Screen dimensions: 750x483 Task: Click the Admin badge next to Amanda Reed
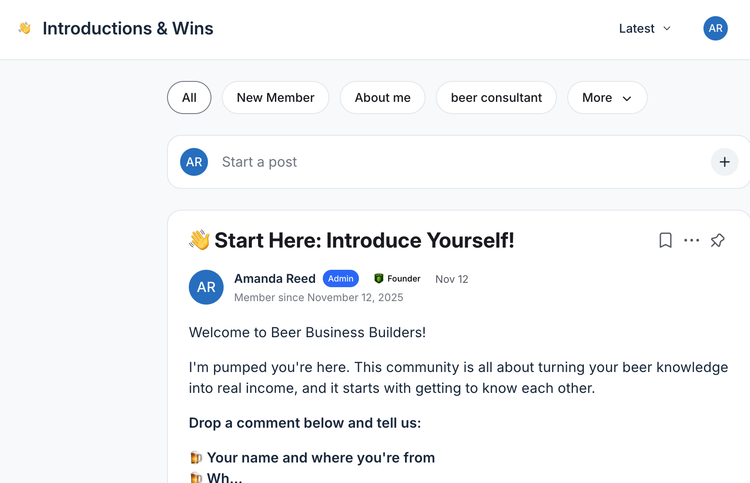341,279
